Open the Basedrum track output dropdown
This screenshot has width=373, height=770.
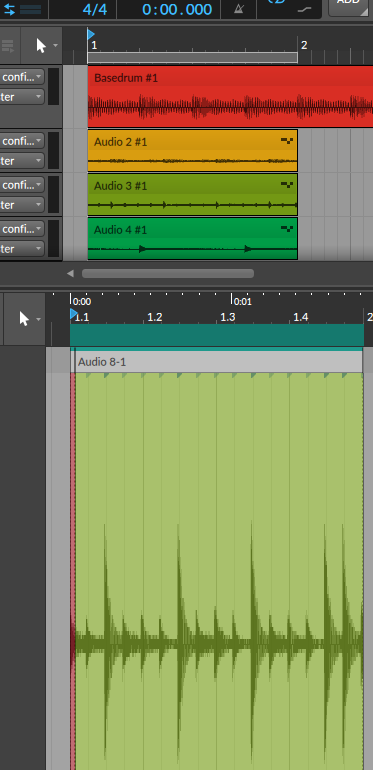[22, 97]
